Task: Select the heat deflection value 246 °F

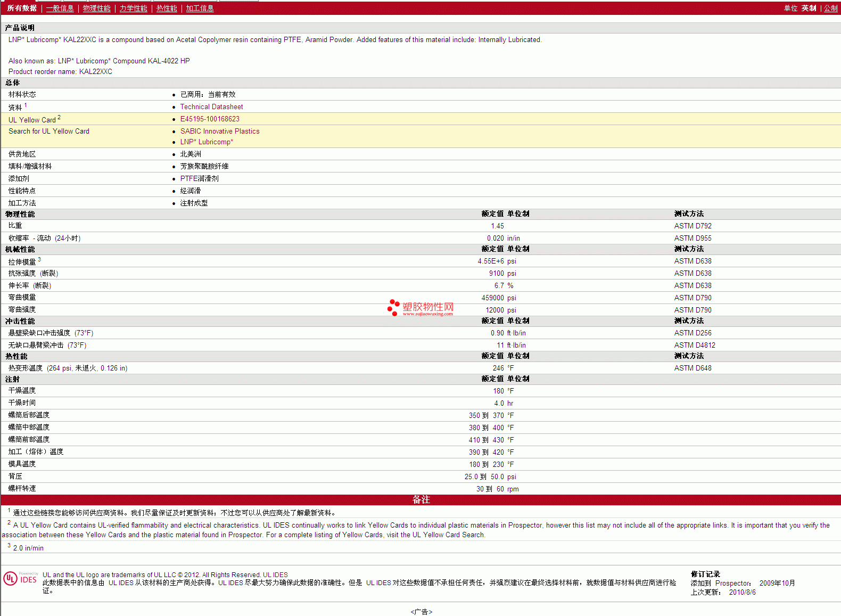Action: pyautogui.click(x=503, y=368)
